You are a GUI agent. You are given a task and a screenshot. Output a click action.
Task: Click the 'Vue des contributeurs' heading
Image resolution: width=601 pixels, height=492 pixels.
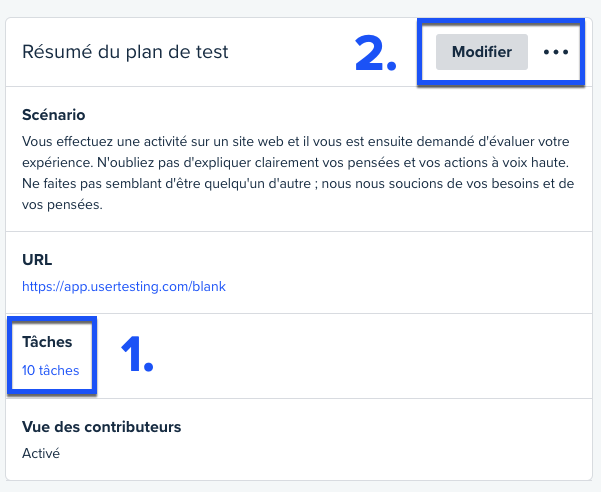pyautogui.click(x=102, y=426)
